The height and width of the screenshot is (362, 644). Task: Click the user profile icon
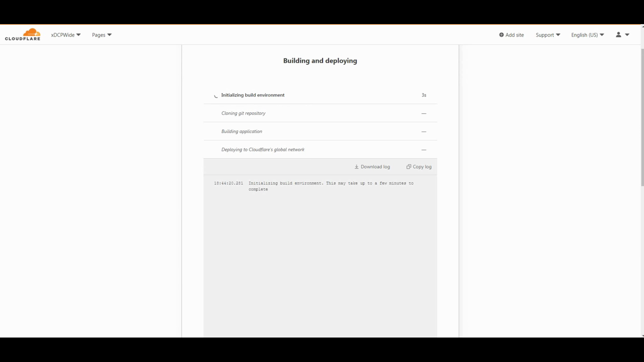[x=619, y=35]
